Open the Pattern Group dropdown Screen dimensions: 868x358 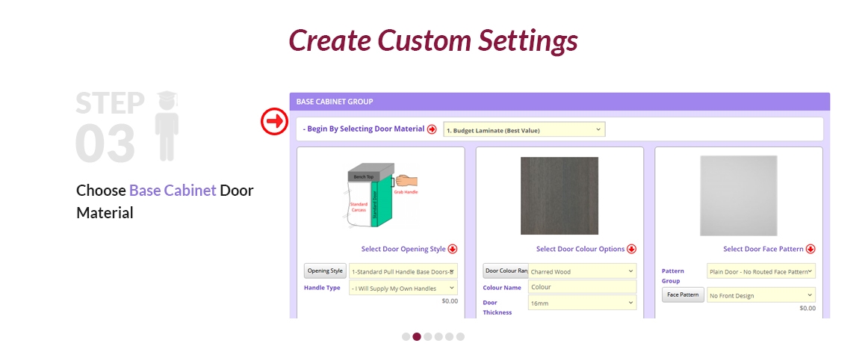pyautogui.click(x=760, y=271)
